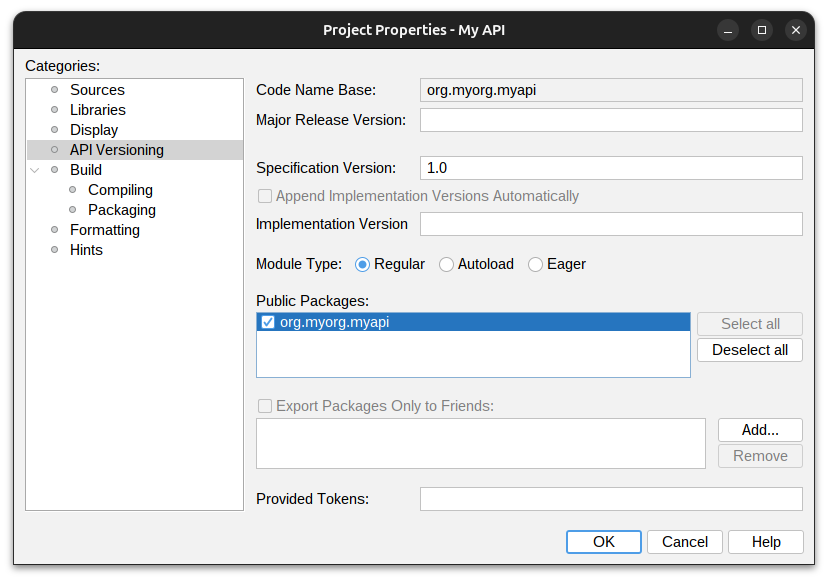Select the Compiling subcategory
This screenshot has width=828, height=581.
(x=120, y=190)
